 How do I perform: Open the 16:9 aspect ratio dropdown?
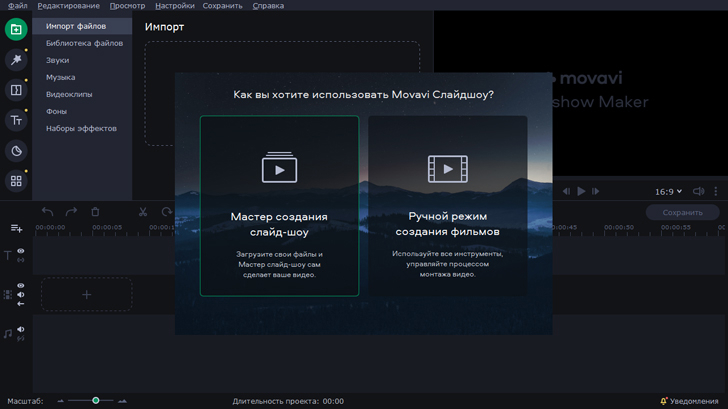(x=668, y=191)
